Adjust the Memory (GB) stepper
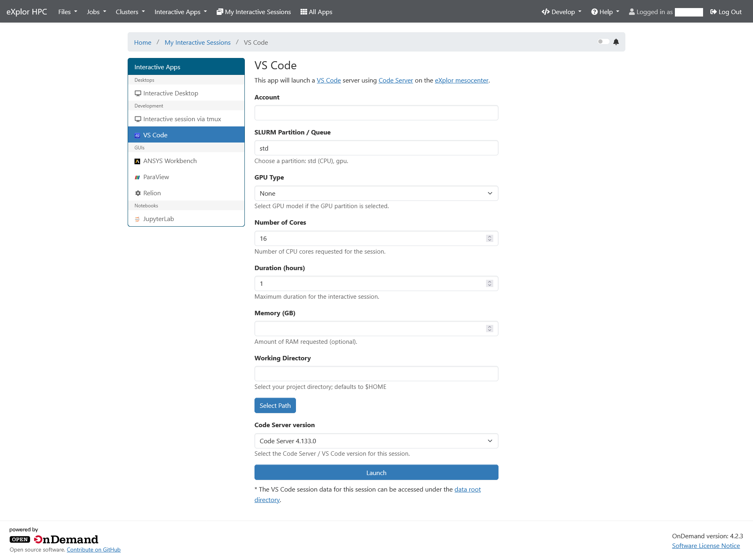Screen dimensions: 753x560 490,329
